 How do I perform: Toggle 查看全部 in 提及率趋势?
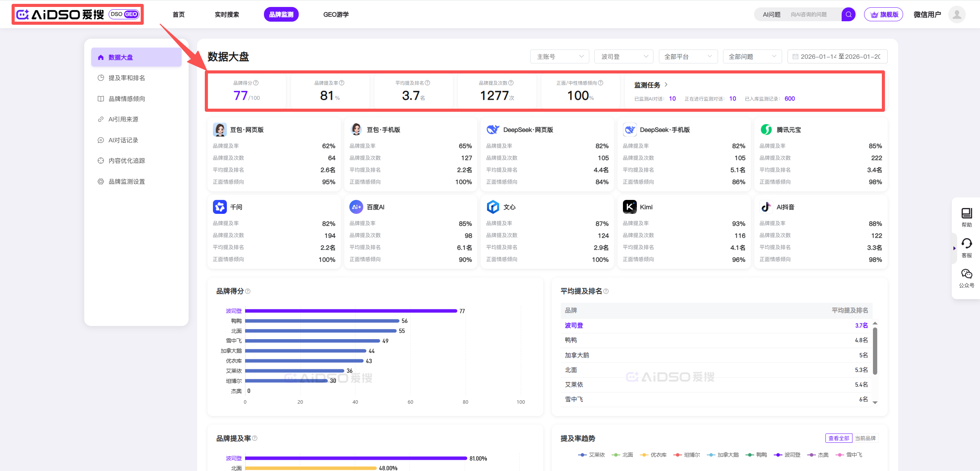pyautogui.click(x=839, y=438)
